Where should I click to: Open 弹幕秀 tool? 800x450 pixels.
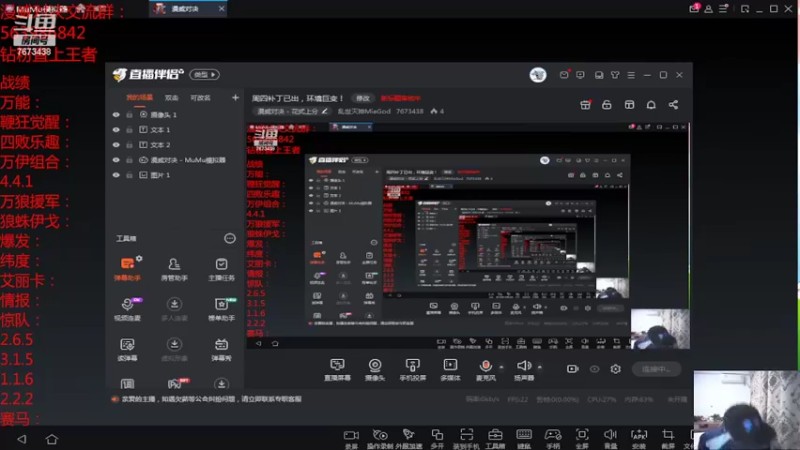[221, 349]
